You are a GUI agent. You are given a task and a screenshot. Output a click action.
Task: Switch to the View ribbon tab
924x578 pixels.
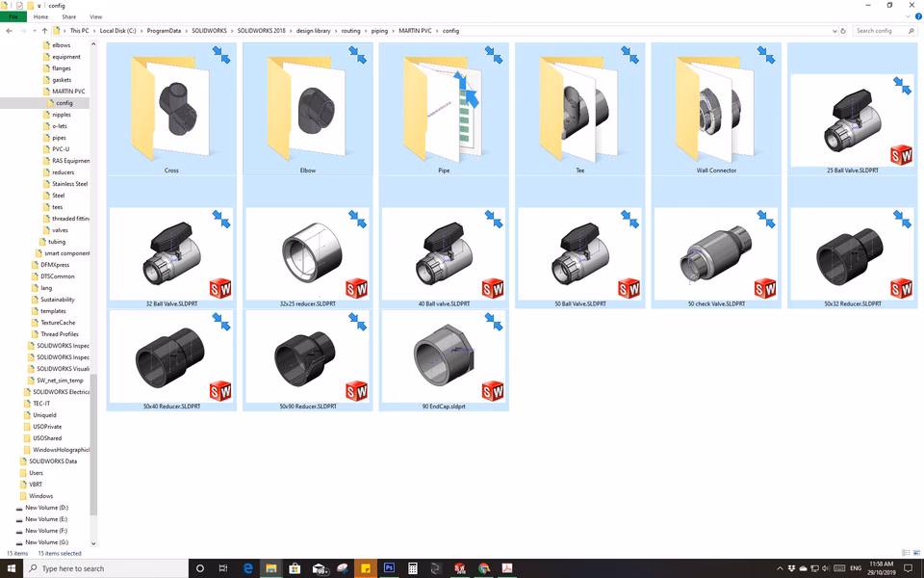[96, 16]
